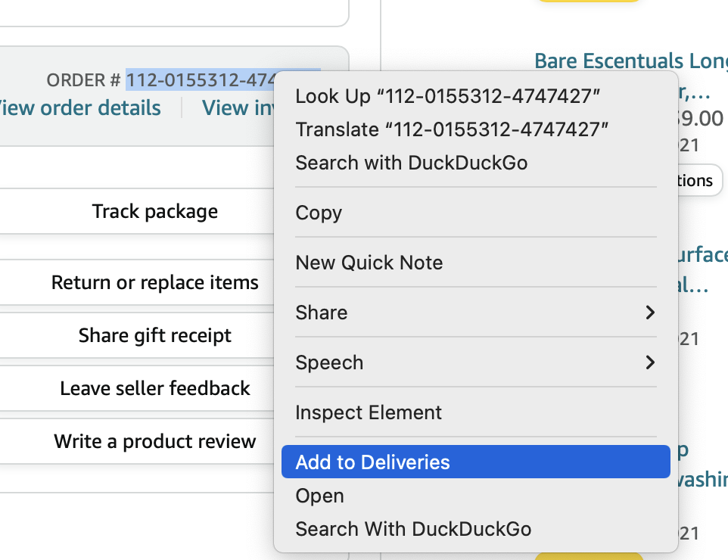Open the View order details link
The height and width of the screenshot is (560, 728).
click(x=80, y=108)
